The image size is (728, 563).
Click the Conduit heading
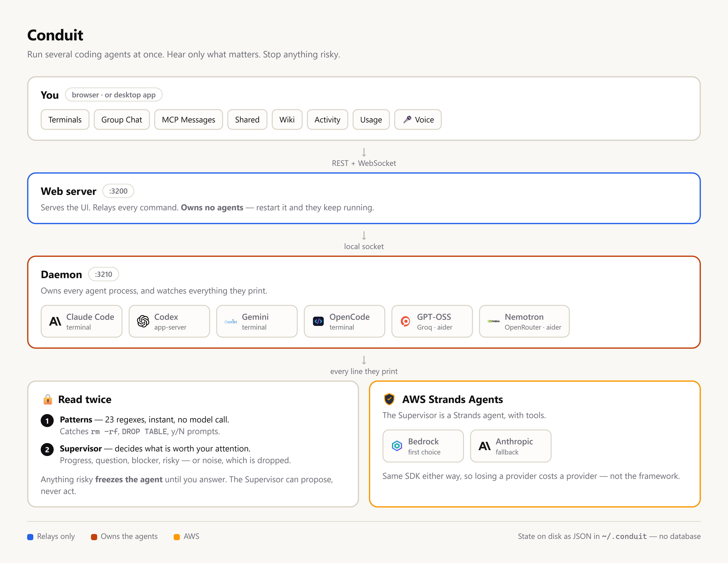point(55,35)
